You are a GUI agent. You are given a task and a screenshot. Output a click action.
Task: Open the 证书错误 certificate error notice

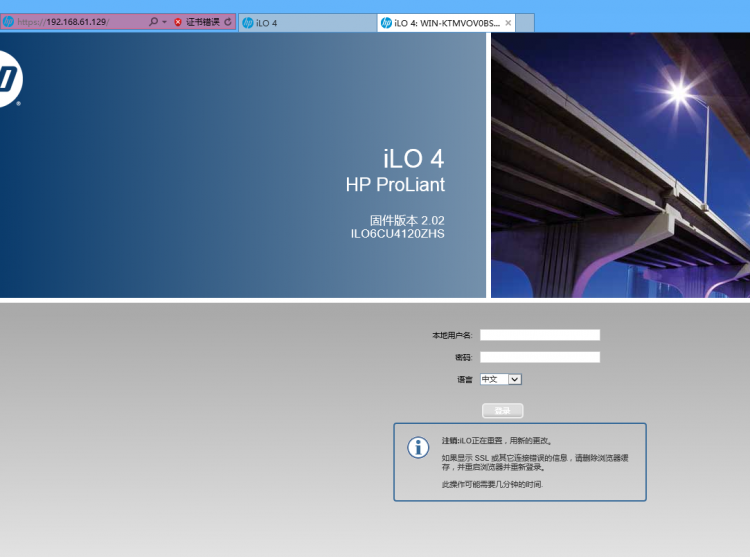point(203,22)
